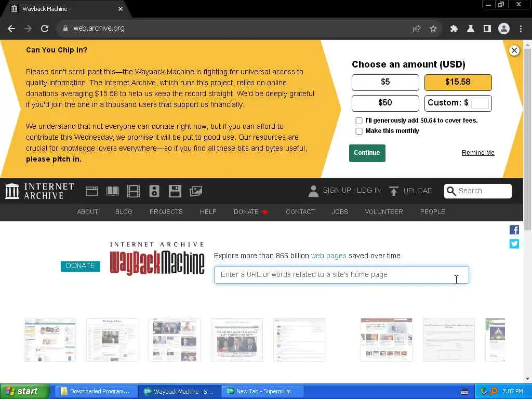Click the upload arrow icon
This screenshot has height=399, width=532.
(x=394, y=191)
